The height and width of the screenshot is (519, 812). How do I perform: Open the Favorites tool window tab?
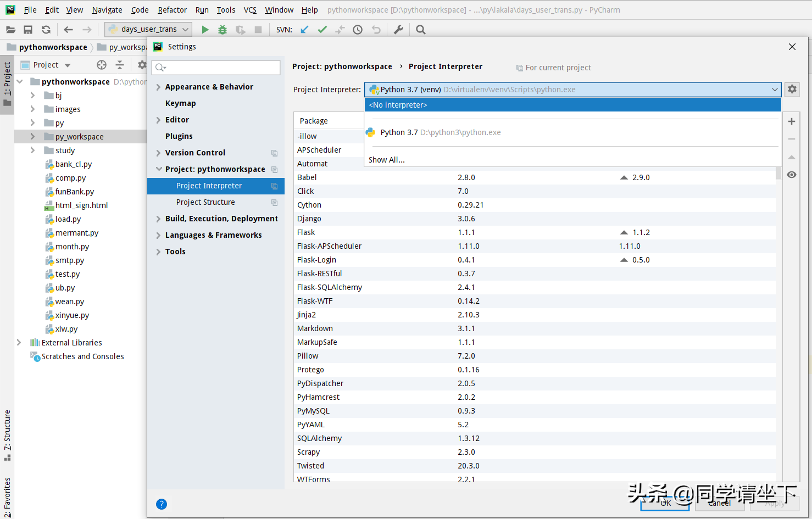point(7,496)
